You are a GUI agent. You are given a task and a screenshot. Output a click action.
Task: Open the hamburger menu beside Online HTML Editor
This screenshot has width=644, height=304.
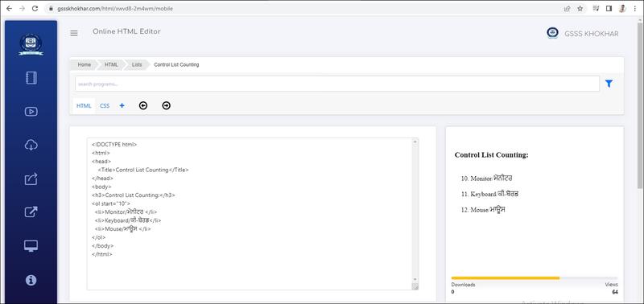pyautogui.click(x=74, y=33)
